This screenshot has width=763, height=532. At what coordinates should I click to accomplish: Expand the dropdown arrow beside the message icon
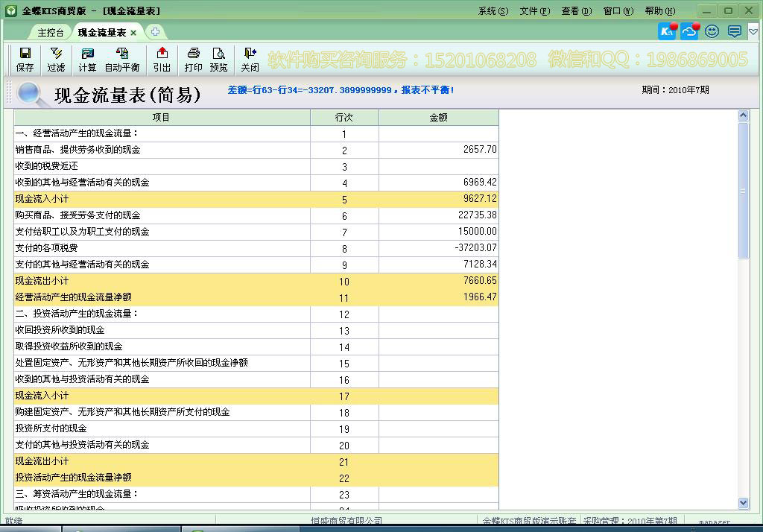click(x=753, y=31)
